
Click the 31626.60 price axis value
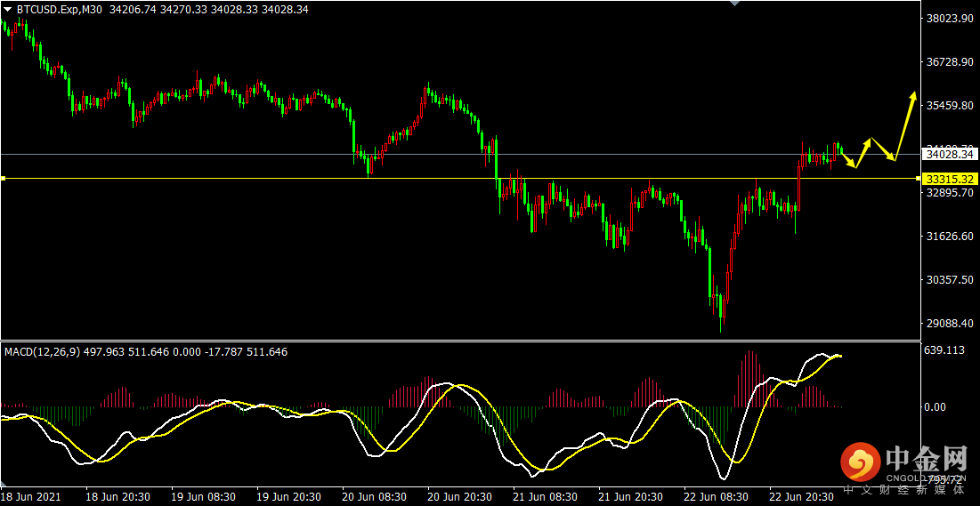click(x=950, y=237)
